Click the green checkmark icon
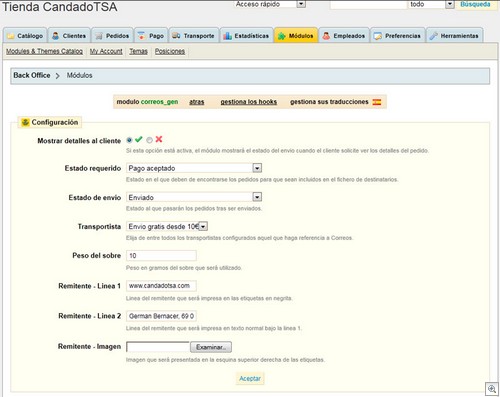The width and height of the screenshot is (500, 397). [x=139, y=139]
